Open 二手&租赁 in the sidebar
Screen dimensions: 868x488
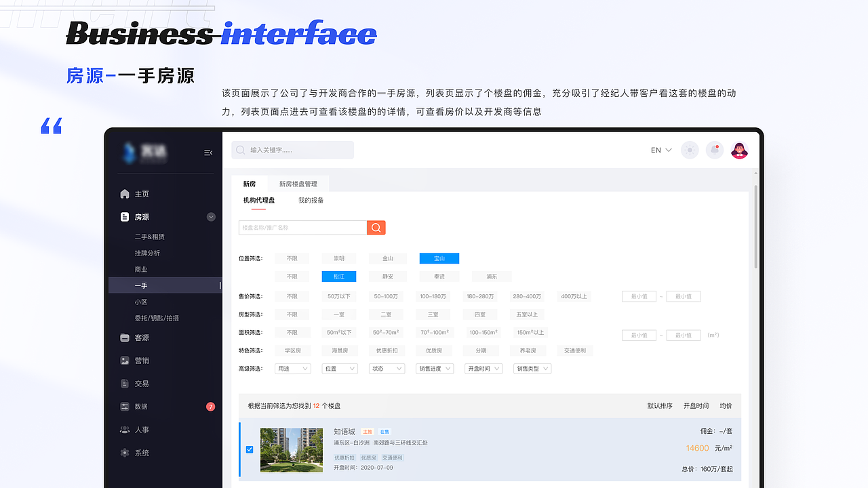(x=150, y=237)
